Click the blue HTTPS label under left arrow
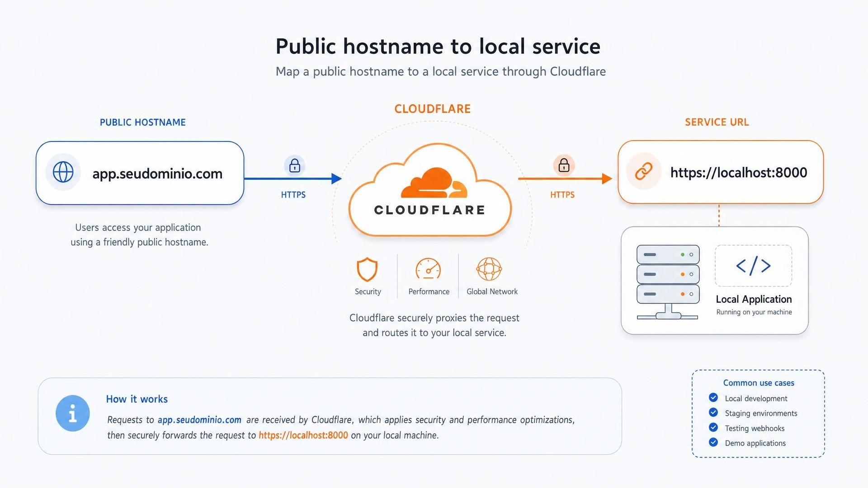 tap(293, 195)
